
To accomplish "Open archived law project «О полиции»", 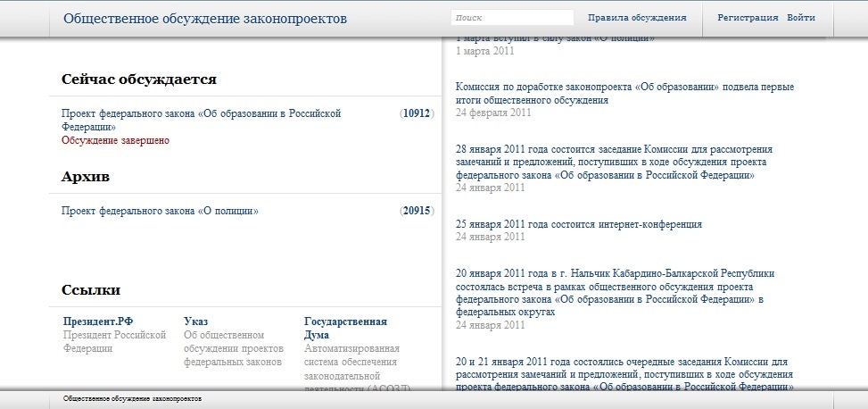I will 160,211.
